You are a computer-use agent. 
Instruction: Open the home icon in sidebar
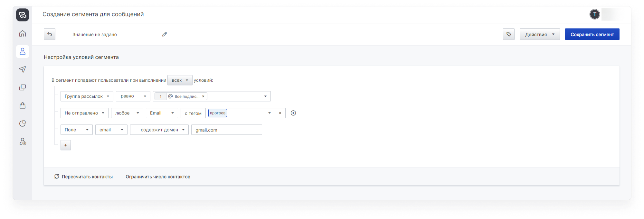click(23, 33)
